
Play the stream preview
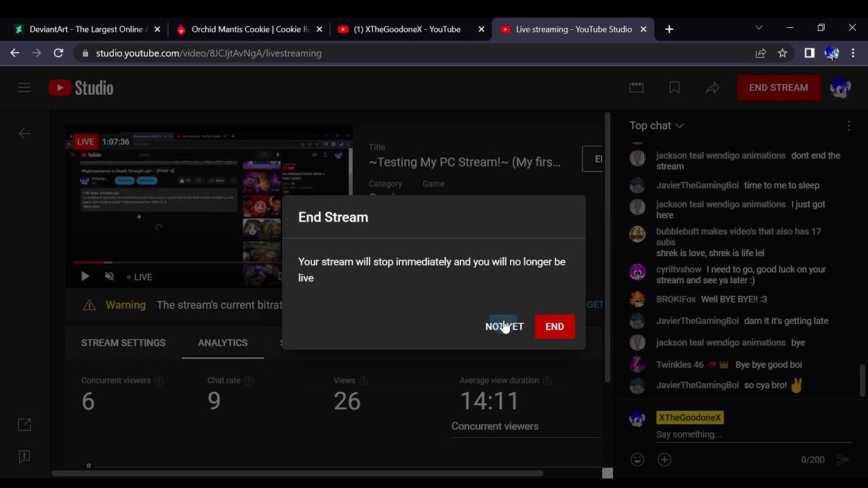tap(85, 277)
